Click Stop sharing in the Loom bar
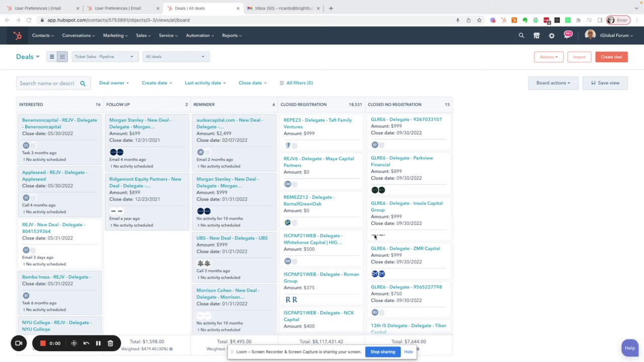This screenshot has width=644, height=362. 383,352
